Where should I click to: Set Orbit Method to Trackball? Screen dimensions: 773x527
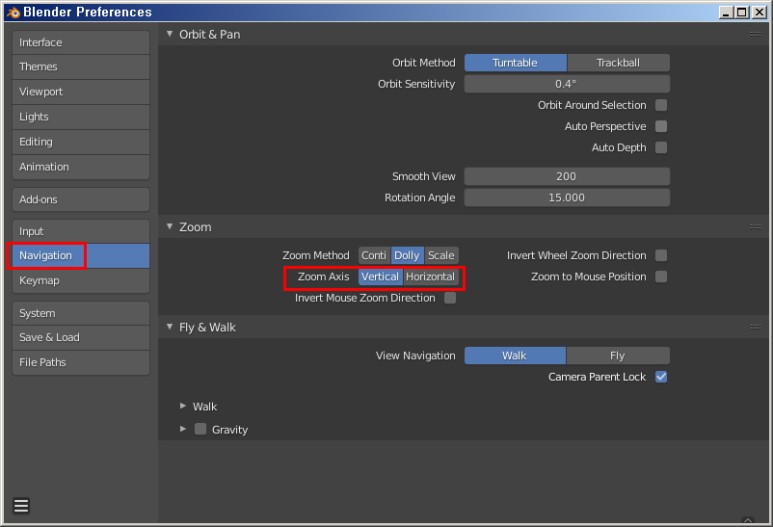(x=618, y=63)
